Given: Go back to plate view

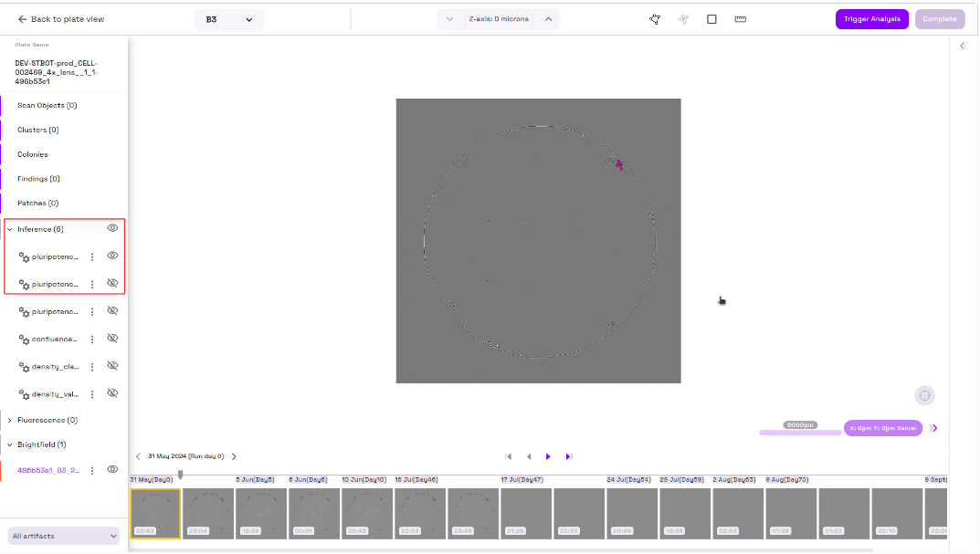Looking at the screenshot, I should (61, 19).
